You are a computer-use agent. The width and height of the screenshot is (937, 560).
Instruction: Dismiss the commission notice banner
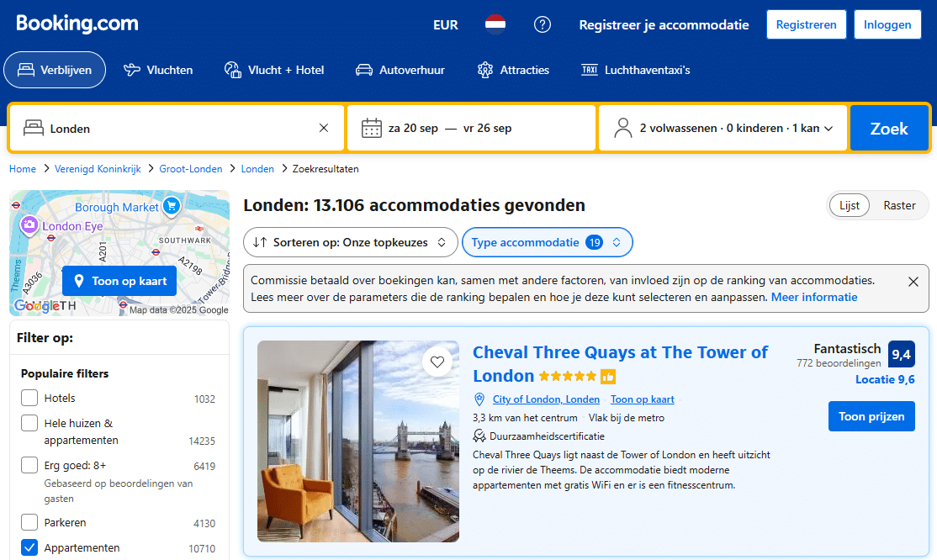coord(913,282)
